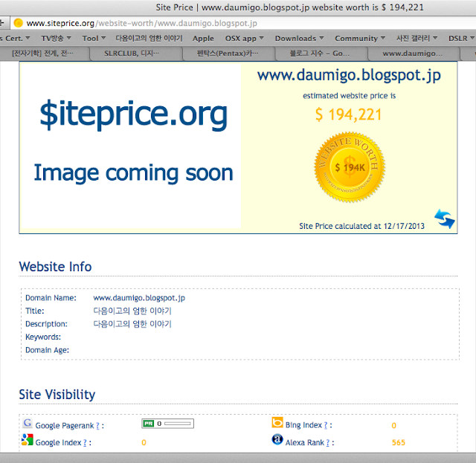The height and width of the screenshot is (463, 476).
Task: Click the site favicon in address bar
Action: [18, 23]
